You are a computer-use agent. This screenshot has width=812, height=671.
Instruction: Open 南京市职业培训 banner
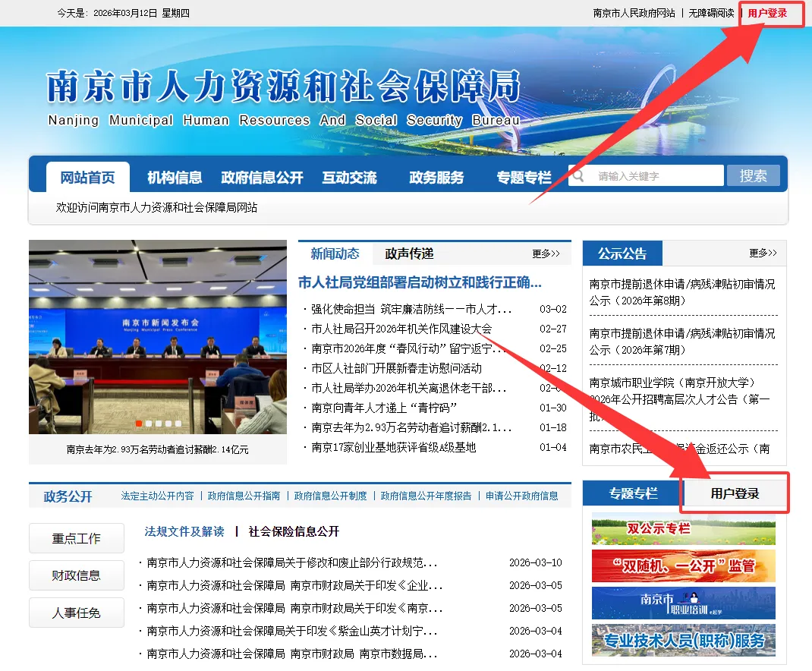click(684, 603)
